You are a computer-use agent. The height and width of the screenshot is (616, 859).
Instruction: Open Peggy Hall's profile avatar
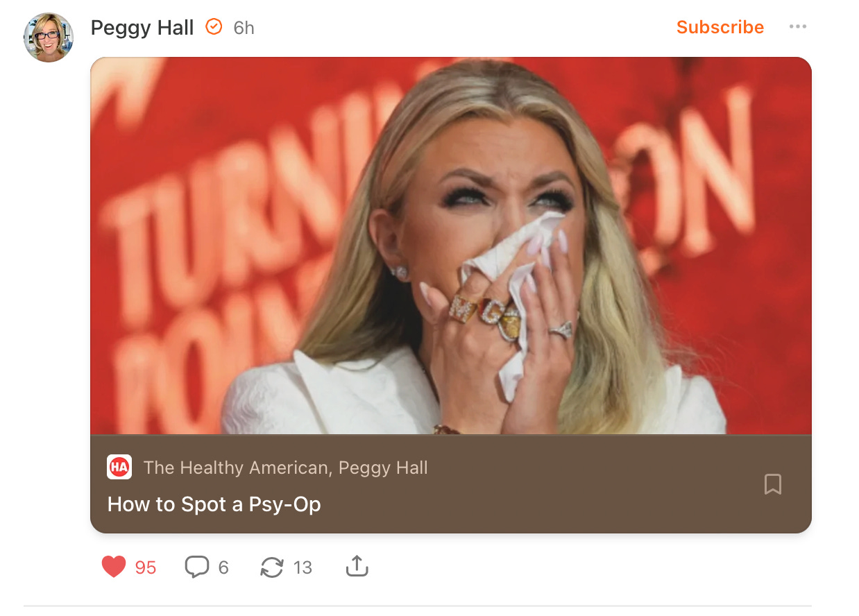tap(49, 37)
